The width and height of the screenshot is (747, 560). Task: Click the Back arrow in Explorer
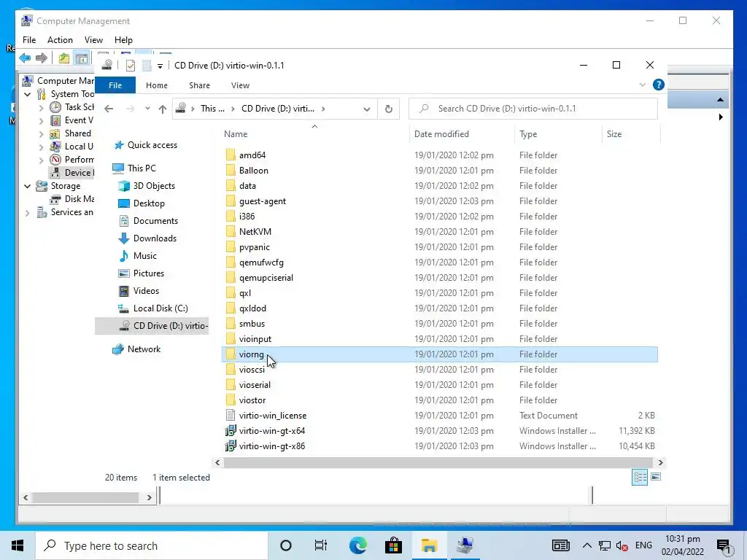(109, 109)
